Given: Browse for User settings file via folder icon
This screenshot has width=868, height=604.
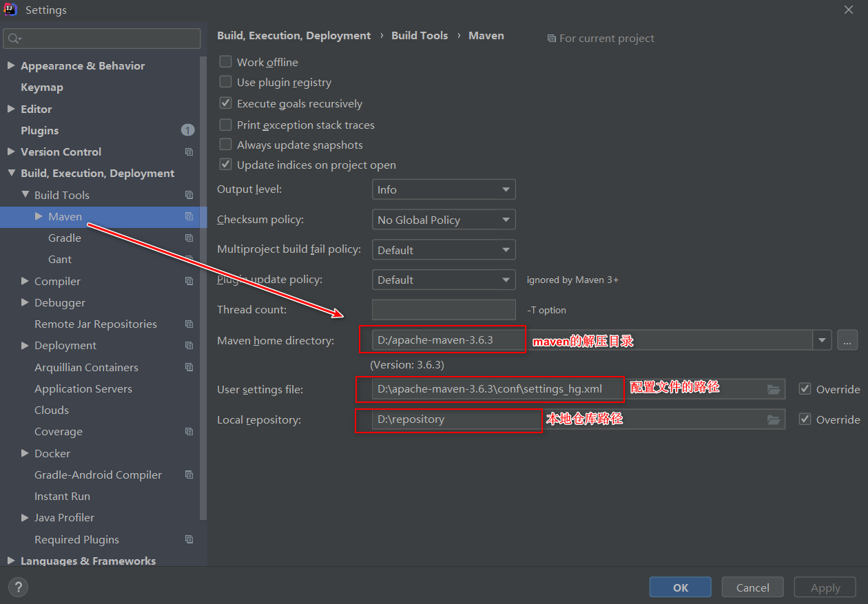Looking at the screenshot, I should point(774,389).
